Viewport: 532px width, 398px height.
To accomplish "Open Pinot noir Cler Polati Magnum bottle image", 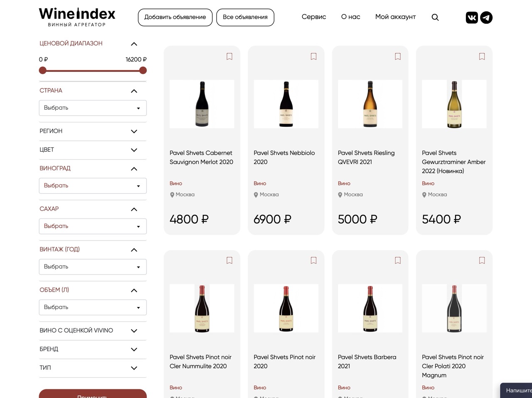I will pos(454,308).
